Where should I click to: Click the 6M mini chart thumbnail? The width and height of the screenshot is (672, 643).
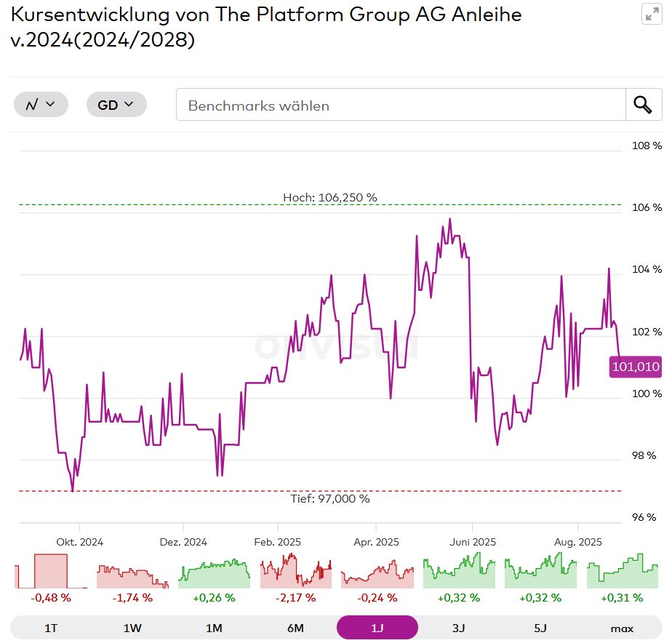pos(295,571)
